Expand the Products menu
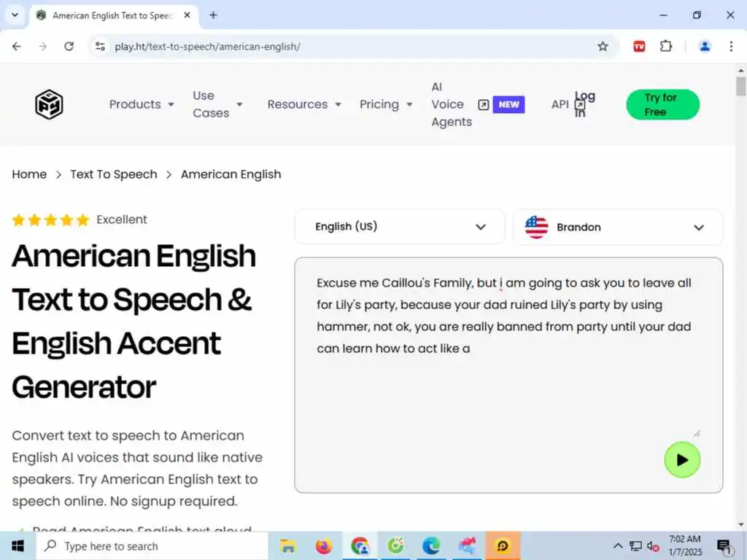747x560 pixels. [142, 104]
